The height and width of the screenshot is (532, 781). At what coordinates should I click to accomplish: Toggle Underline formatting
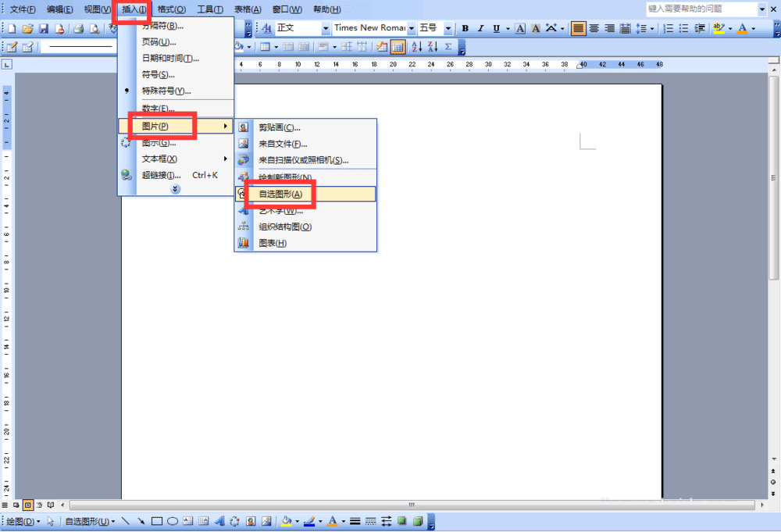click(496, 28)
